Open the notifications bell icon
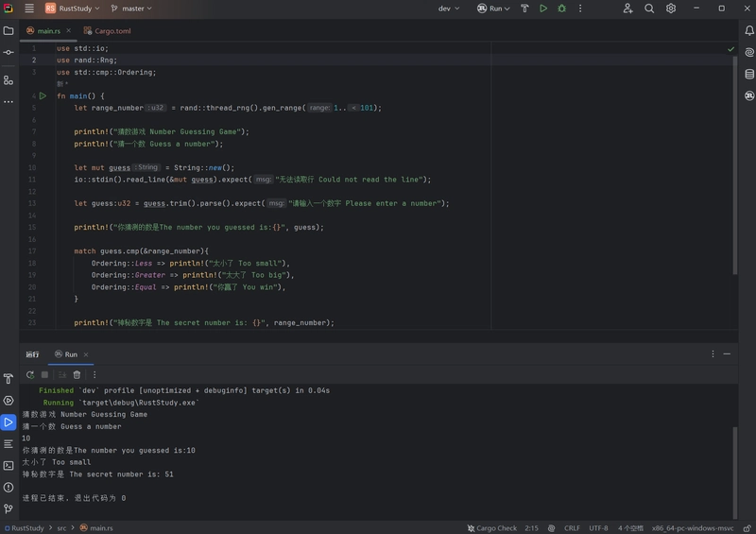The height and width of the screenshot is (534, 756). coord(748,30)
